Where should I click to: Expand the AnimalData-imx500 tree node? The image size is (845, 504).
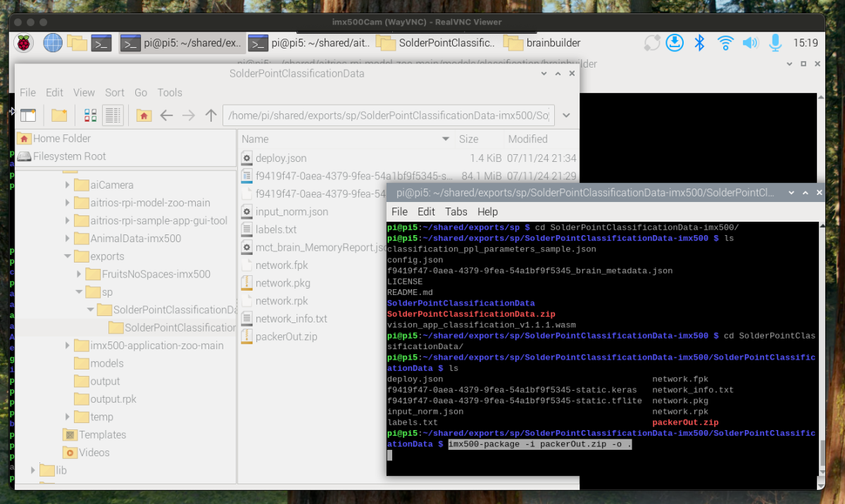click(x=67, y=239)
